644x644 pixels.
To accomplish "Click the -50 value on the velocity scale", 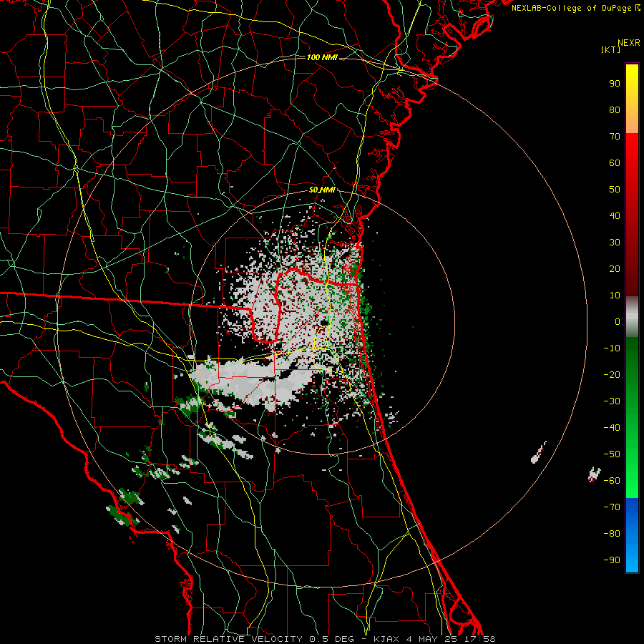I will pos(612,454).
